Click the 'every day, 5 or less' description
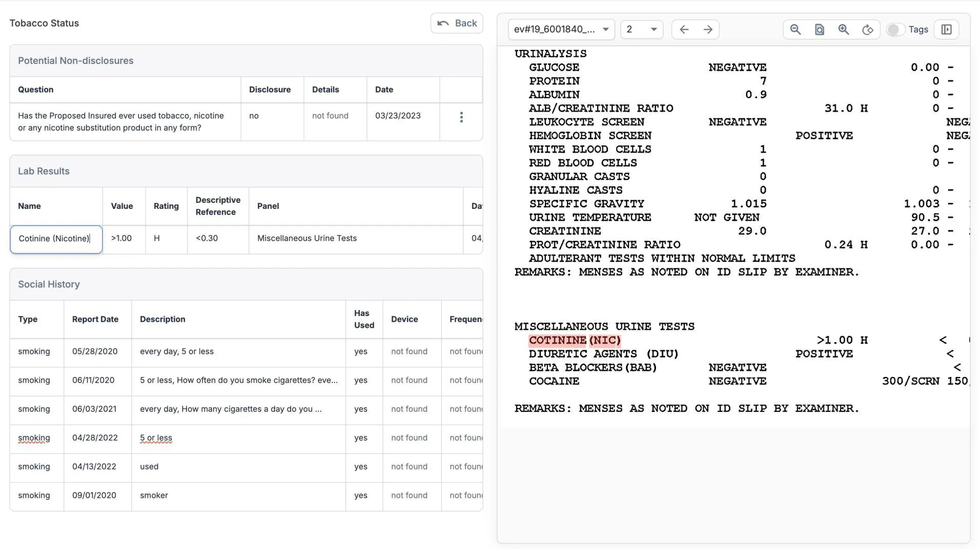 click(177, 351)
